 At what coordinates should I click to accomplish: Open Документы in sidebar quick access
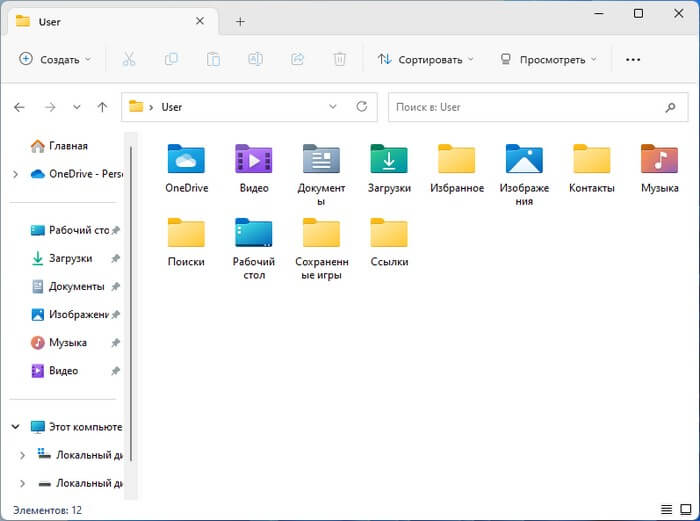coord(68,287)
